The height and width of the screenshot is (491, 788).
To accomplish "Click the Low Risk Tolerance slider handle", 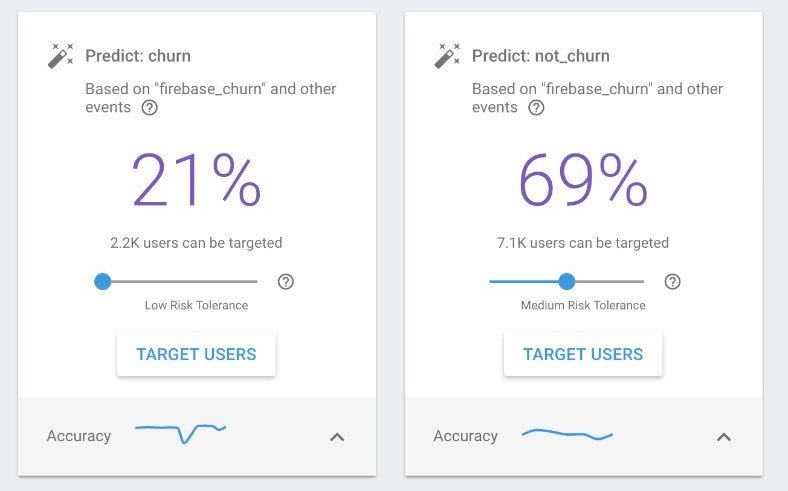I will coord(103,281).
